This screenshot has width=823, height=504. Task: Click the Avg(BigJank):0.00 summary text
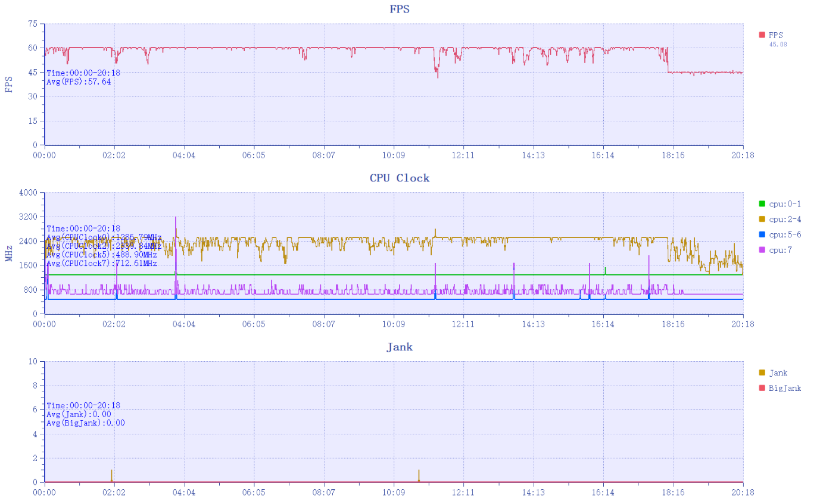tap(86, 423)
